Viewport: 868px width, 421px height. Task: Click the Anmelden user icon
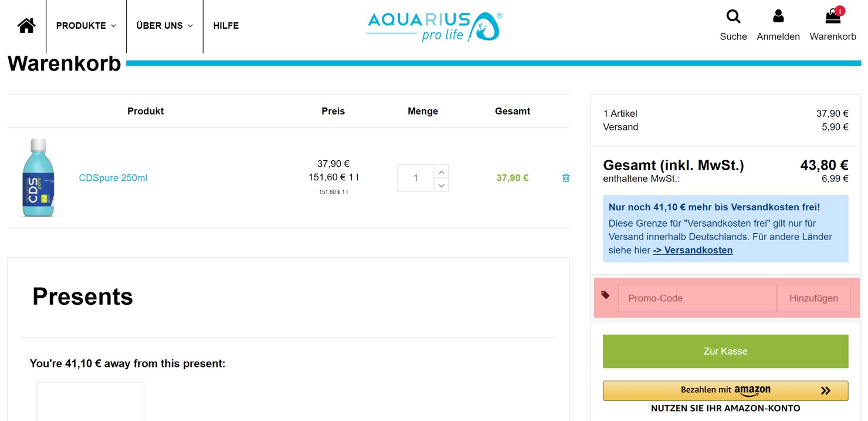pos(778,16)
